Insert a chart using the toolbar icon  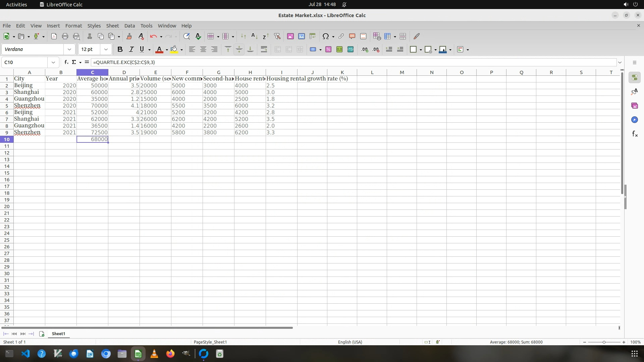[302, 37]
